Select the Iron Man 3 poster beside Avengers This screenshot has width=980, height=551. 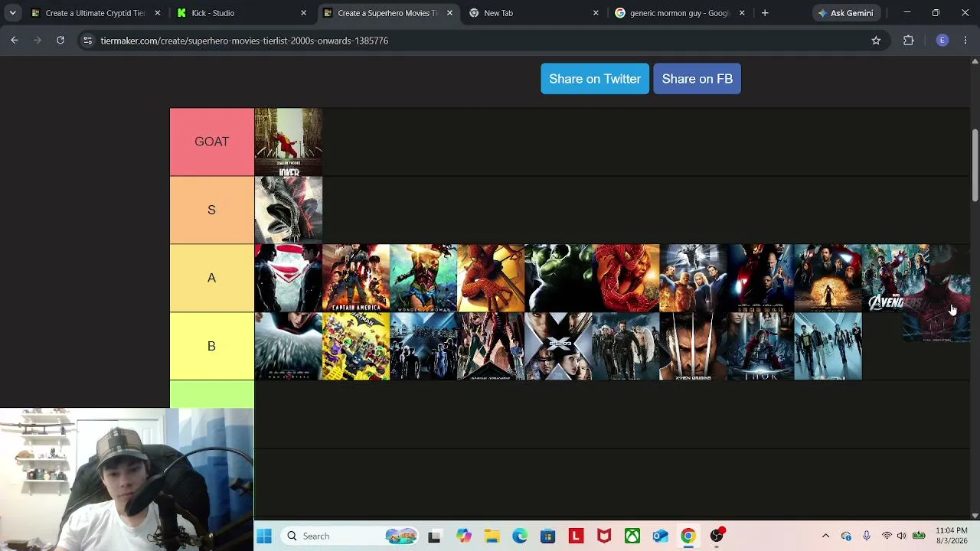click(x=828, y=278)
